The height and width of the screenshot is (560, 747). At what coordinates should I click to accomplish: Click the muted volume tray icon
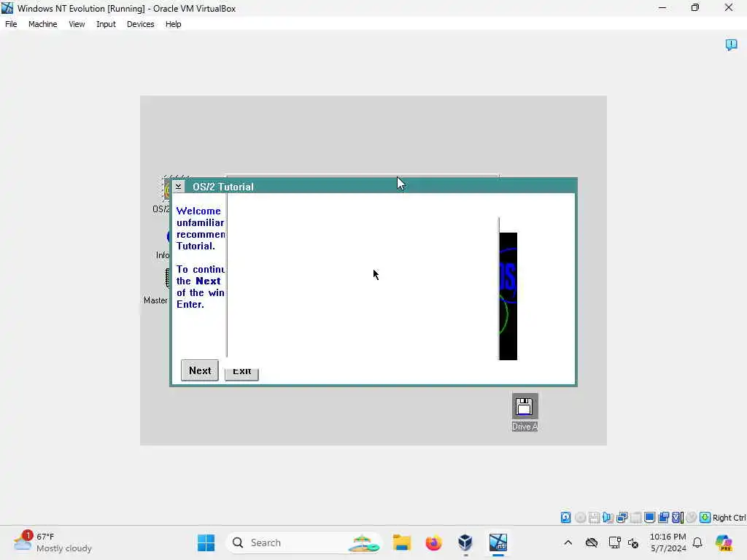click(x=633, y=542)
